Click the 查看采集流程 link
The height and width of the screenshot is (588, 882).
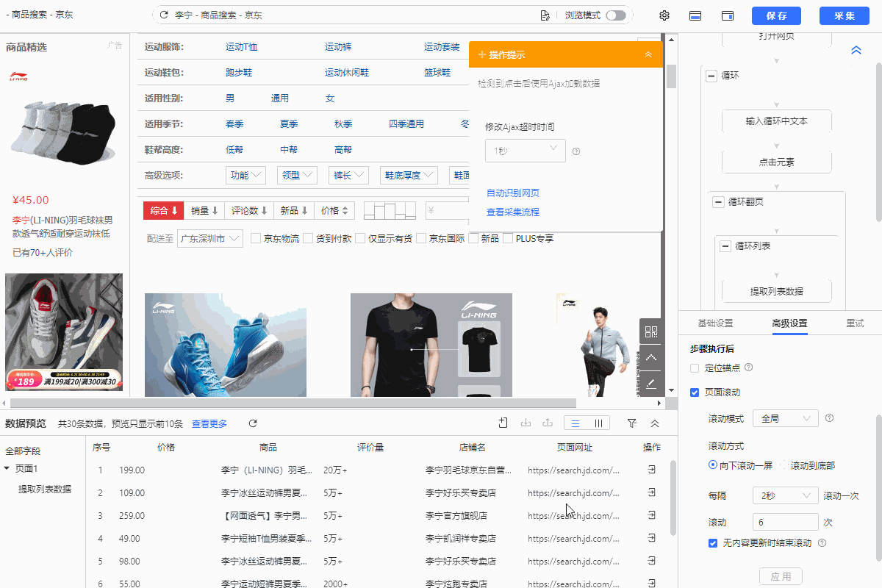(x=513, y=212)
